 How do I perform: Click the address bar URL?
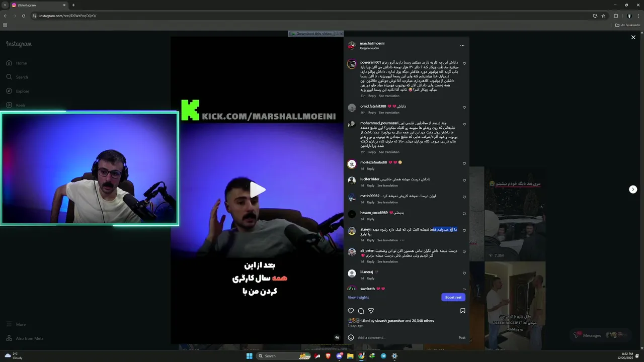point(67,16)
